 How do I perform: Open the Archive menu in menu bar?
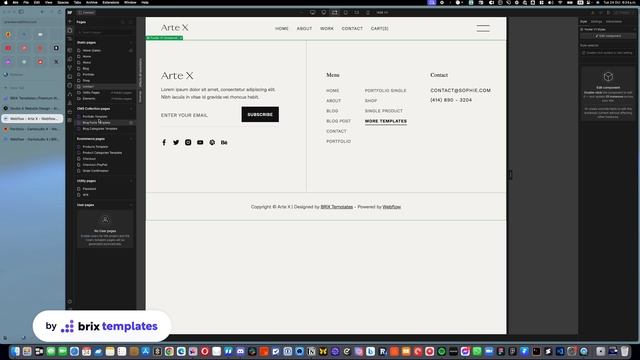tap(91, 2)
